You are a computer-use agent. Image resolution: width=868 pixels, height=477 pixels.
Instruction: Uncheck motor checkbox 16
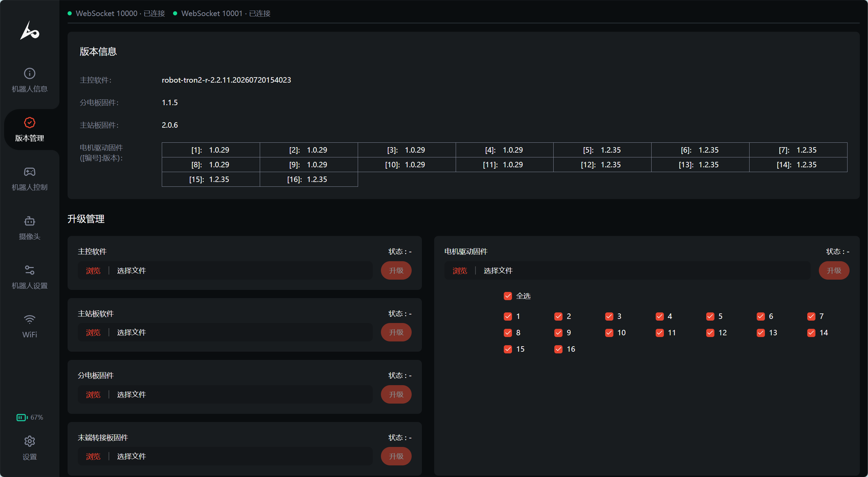558,349
